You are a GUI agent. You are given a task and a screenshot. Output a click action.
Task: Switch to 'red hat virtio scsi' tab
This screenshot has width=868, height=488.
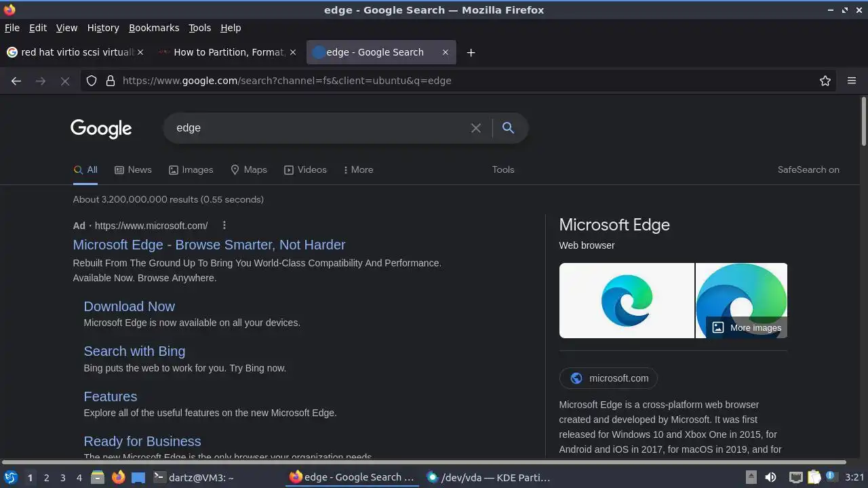pos(76,52)
